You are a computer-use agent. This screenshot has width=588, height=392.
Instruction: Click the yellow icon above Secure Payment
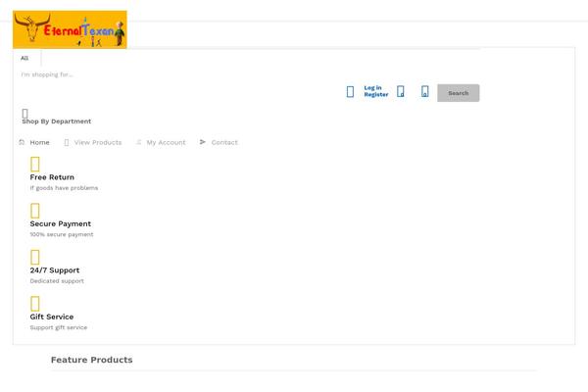pyautogui.click(x=35, y=211)
